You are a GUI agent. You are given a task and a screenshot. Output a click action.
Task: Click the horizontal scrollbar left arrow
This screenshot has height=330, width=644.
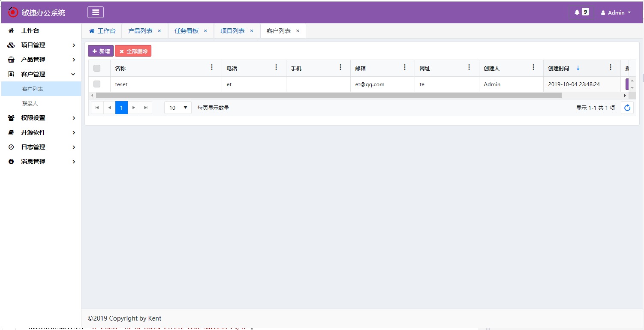pyautogui.click(x=92, y=95)
